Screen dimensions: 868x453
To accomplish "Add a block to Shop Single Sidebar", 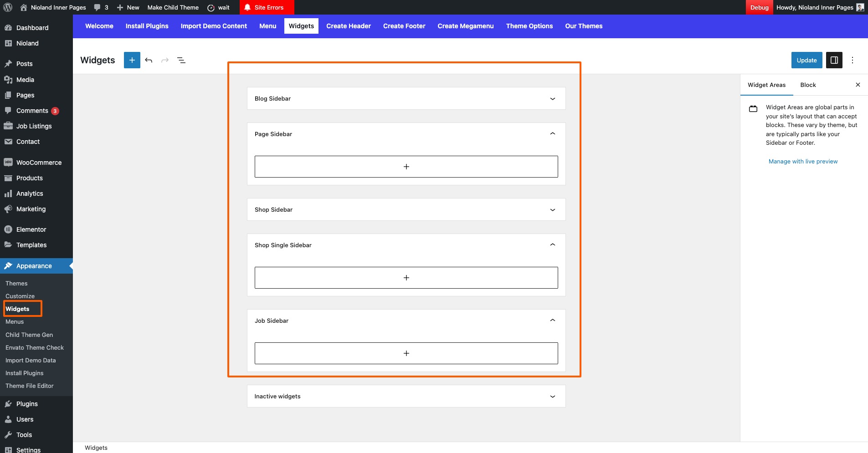I will (406, 278).
